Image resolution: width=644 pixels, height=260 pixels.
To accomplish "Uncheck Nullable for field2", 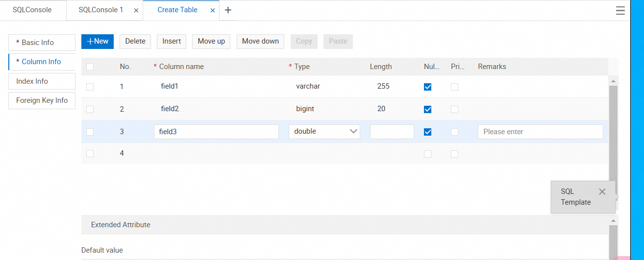I will click(x=427, y=109).
